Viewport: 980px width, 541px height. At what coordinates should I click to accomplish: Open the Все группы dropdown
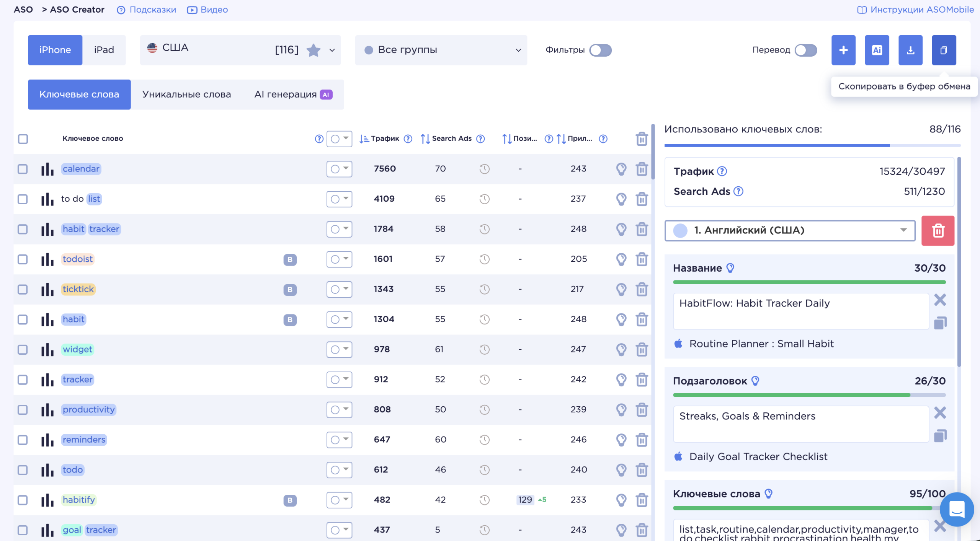(x=441, y=50)
